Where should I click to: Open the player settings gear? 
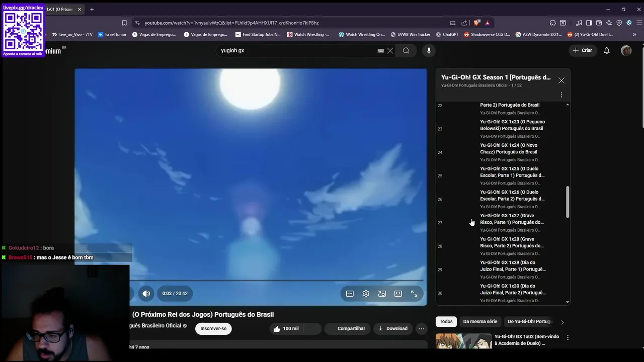(x=366, y=294)
